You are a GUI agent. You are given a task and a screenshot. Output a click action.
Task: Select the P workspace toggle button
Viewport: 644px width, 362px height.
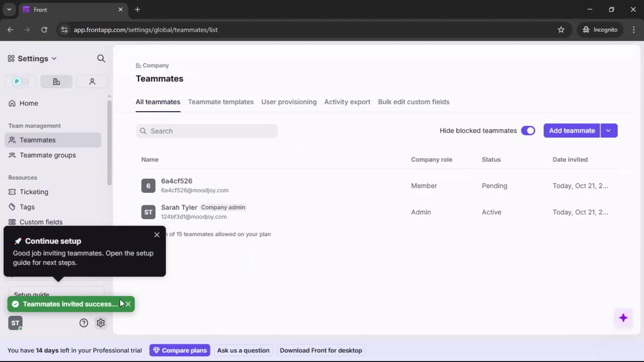pos(20,81)
